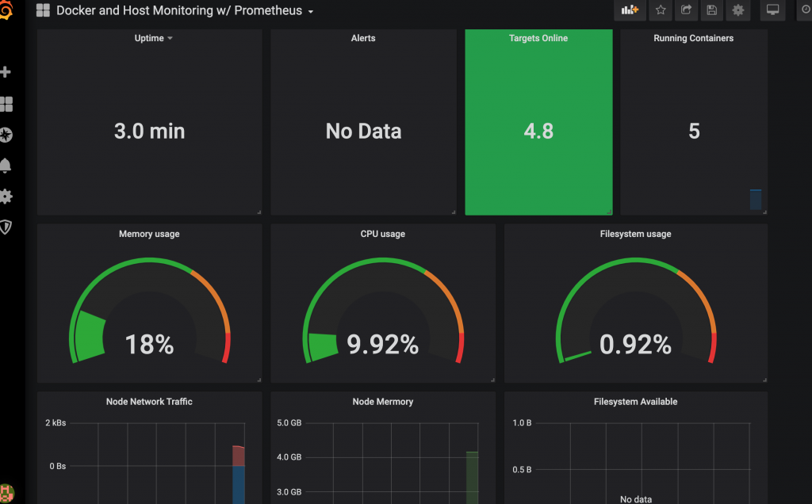
Task: Click the Uptime panel resize handle
Action: pos(259,212)
